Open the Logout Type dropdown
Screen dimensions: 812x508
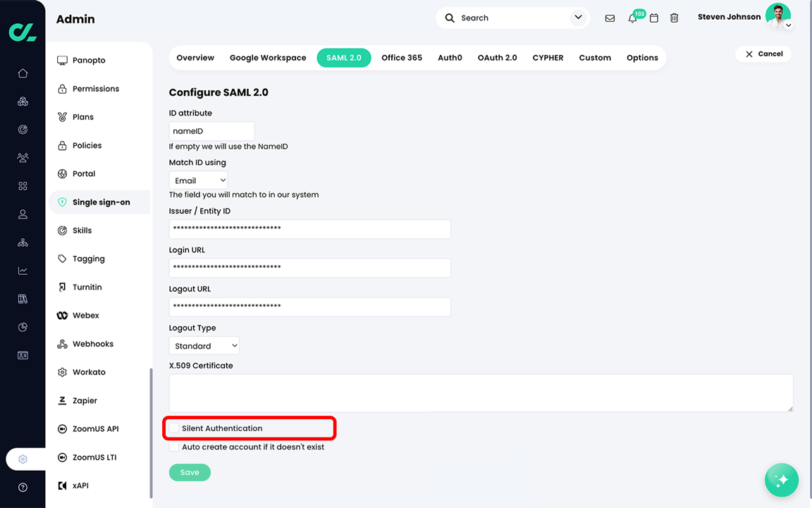204,345
